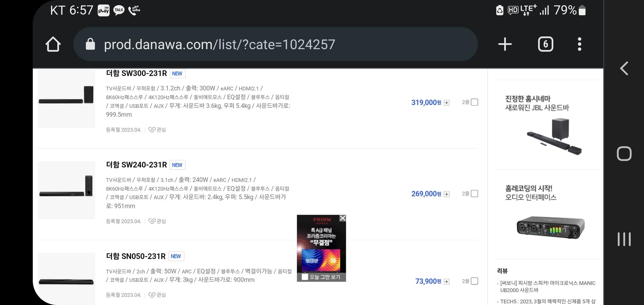Open a new tab with the plus icon

pos(505,44)
